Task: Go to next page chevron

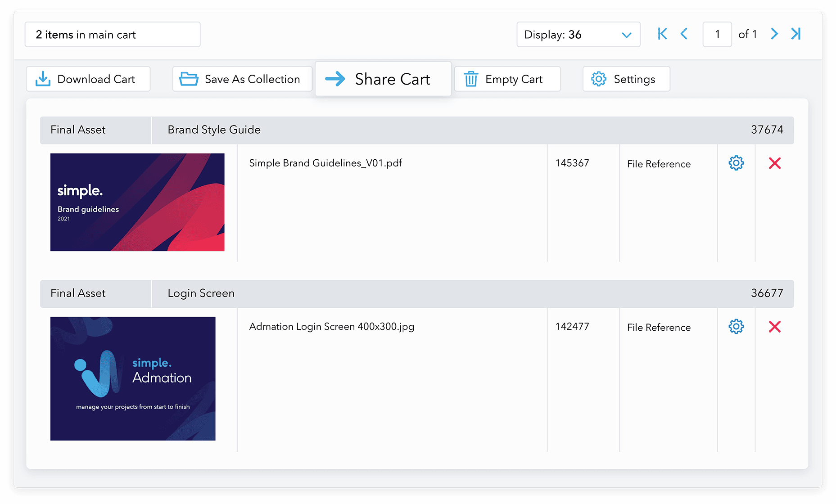Action: click(x=774, y=34)
